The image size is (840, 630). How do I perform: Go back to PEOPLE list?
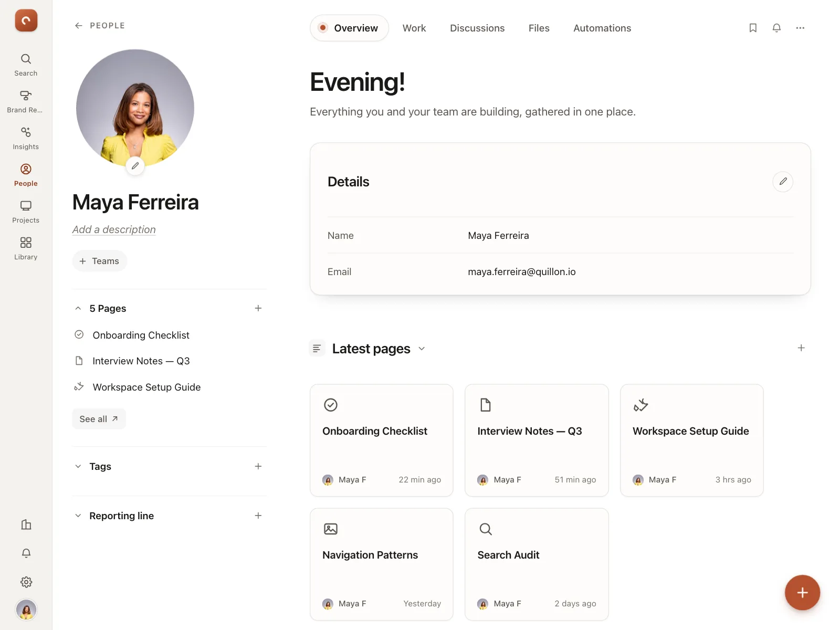[x=100, y=25]
